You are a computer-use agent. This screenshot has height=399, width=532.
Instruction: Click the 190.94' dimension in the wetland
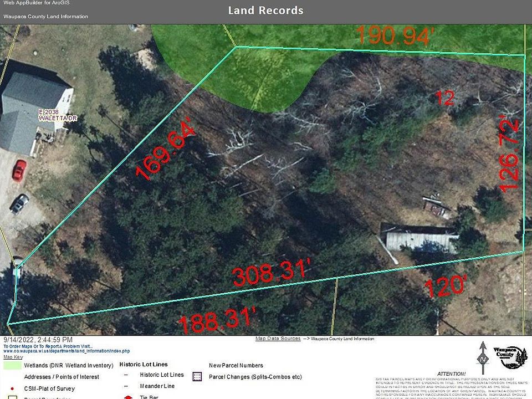coord(394,36)
